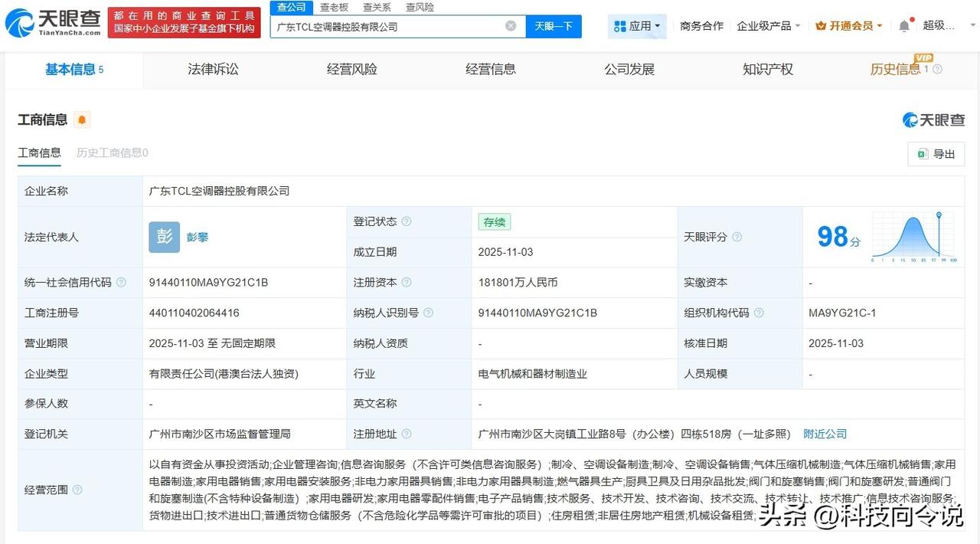Click 工商注册号 value 440110402064416
This screenshot has height=544, width=980.
(x=194, y=313)
